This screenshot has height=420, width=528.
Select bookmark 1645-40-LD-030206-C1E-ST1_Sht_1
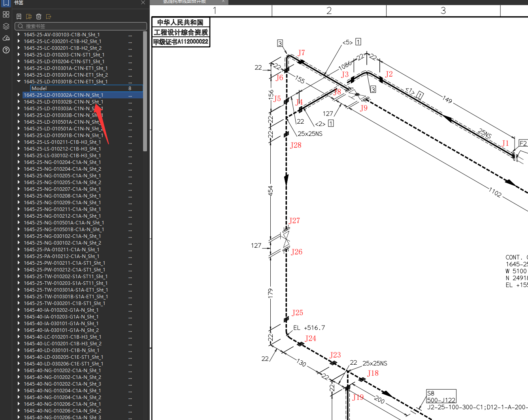pos(63,364)
